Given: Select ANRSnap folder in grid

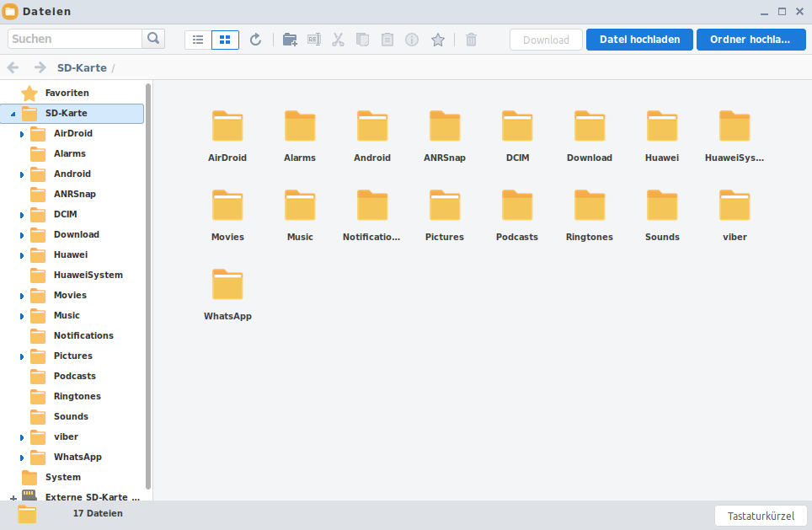Looking at the screenshot, I should click(445, 136).
